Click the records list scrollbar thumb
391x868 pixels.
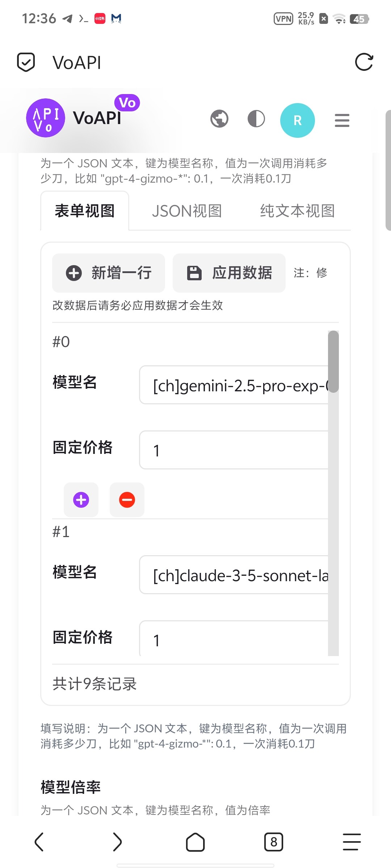click(333, 362)
